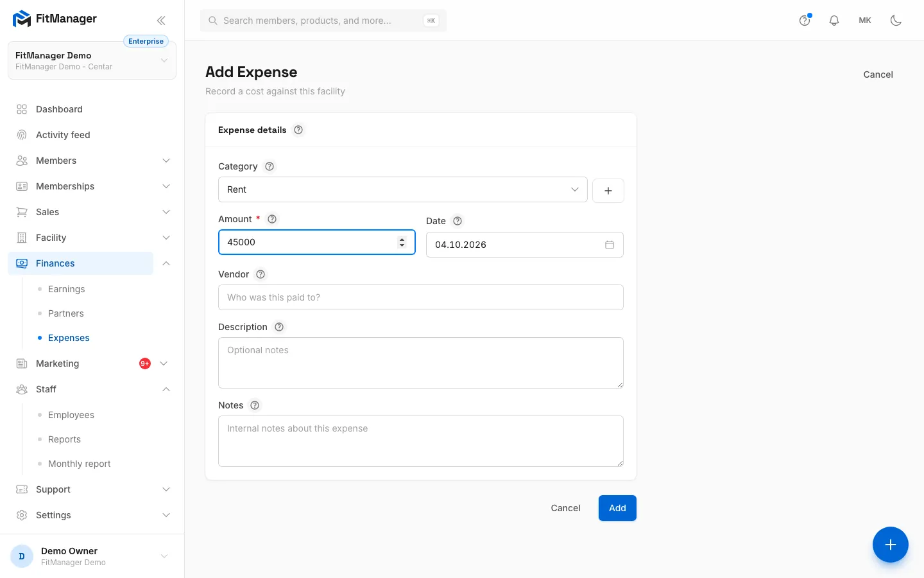Open Employees under Staff
924x578 pixels.
pos(71,415)
